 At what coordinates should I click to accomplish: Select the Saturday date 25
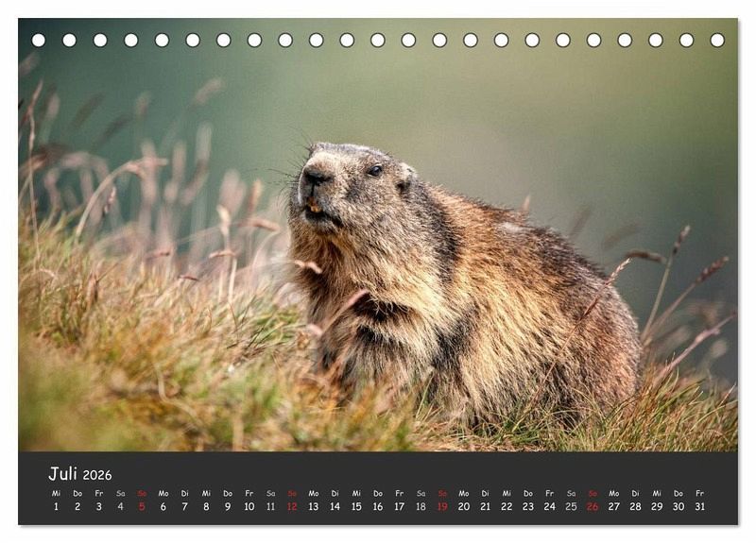point(571,506)
